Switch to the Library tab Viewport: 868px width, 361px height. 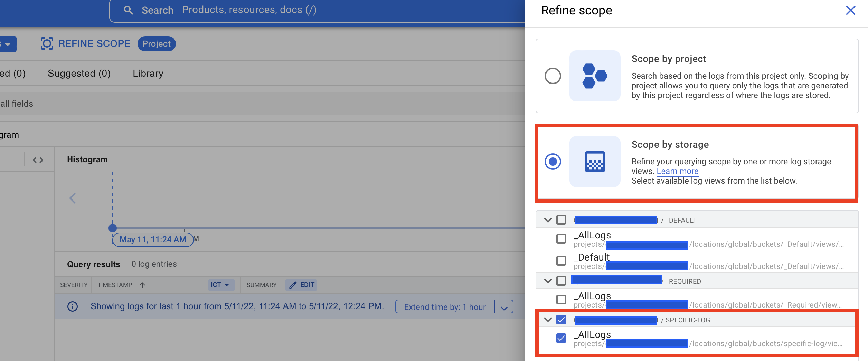(148, 74)
